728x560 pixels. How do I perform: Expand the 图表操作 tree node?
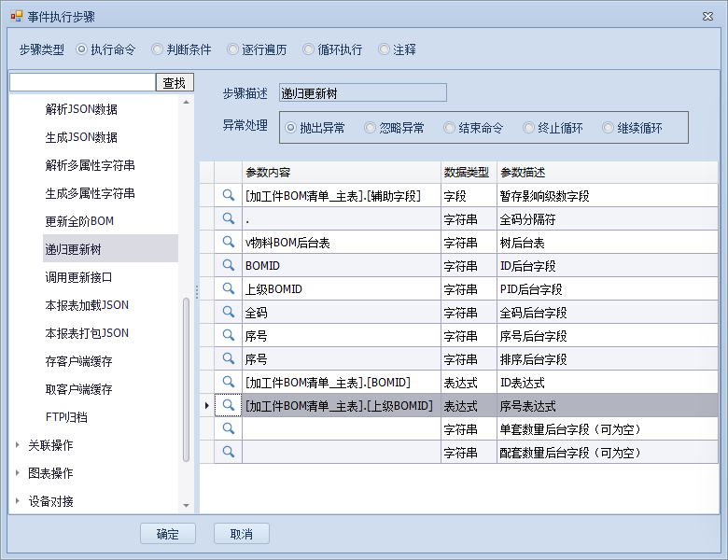click(18, 473)
